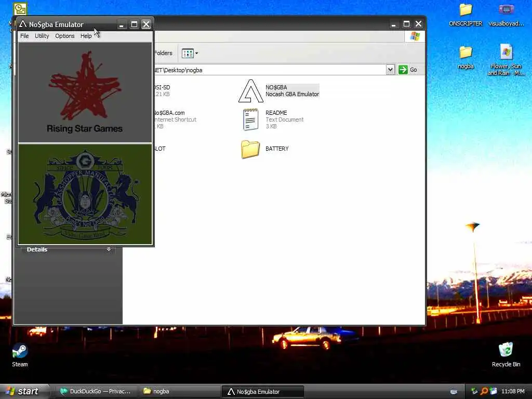
Task: Click No$gba Emulator taskbar button
Action: [x=262, y=392]
